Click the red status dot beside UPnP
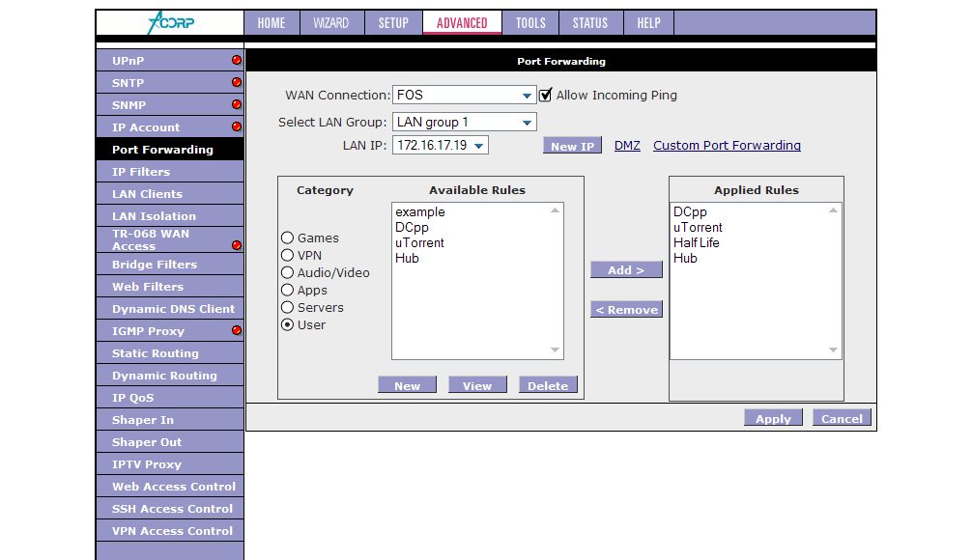The image size is (972, 560). point(236,60)
